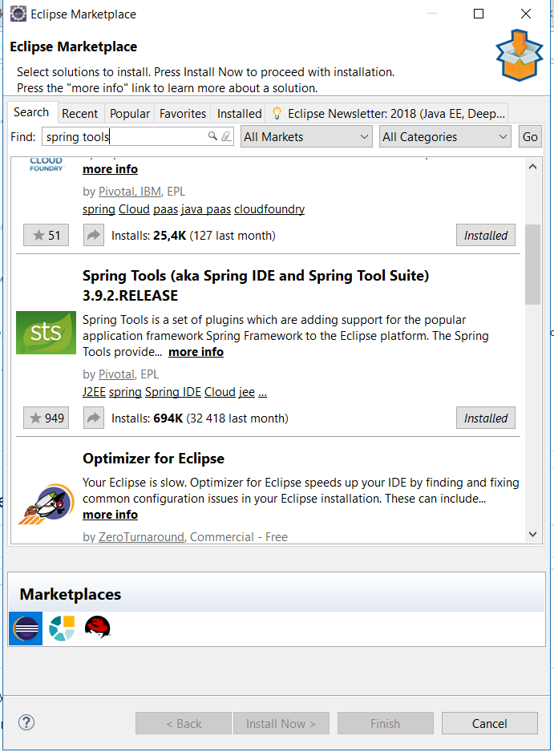
Task: Switch to the Search tab
Action: [x=31, y=112]
